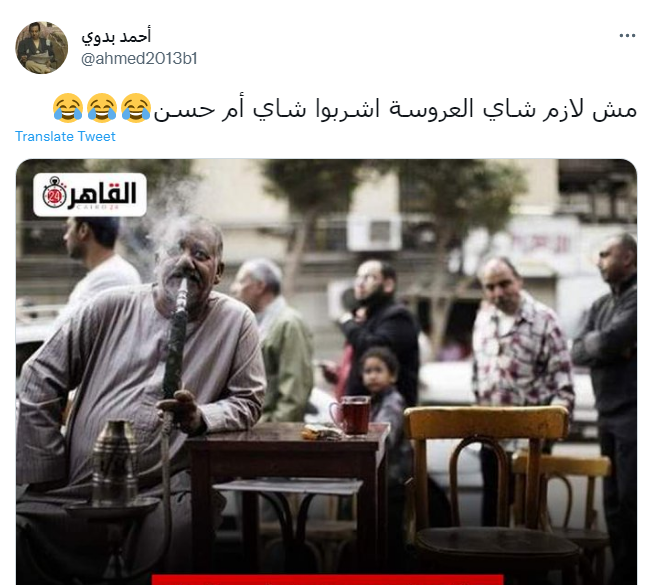
Task: Open the attached photo of the street cafe
Action: [x=327, y=372]
